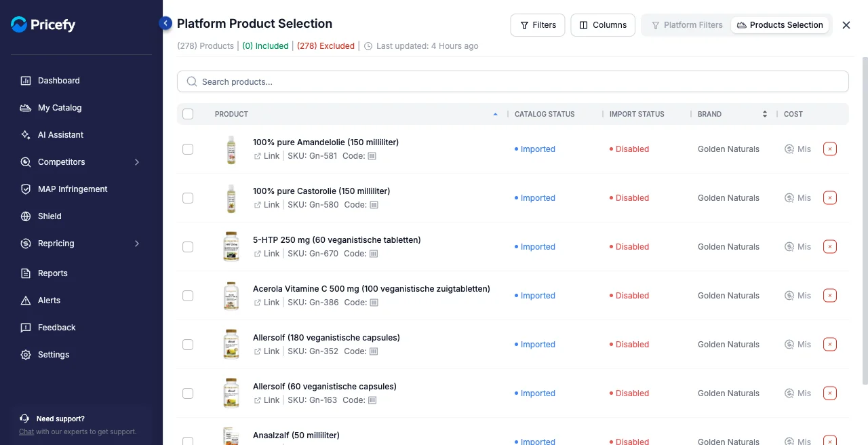Screen dimensions: 868x445
Task: Sort by the BRAND column arrows
Action: coord(765,114)
